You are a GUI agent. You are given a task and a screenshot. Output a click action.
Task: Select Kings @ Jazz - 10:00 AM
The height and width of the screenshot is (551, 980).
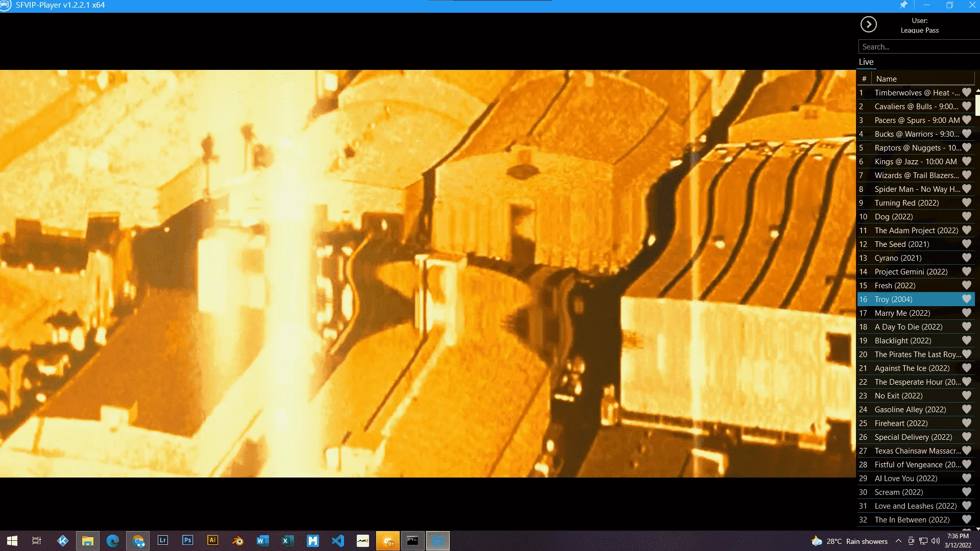point(916,161)
